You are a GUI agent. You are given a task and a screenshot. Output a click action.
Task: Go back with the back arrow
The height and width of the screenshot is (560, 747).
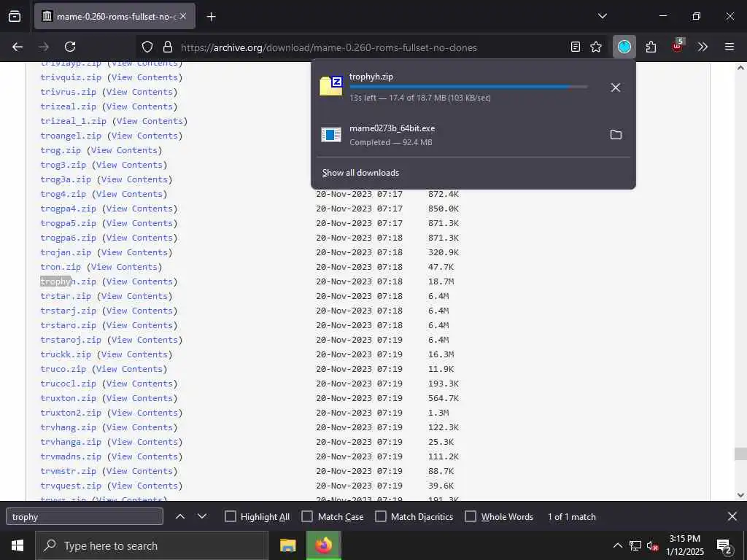coord(18,47)
